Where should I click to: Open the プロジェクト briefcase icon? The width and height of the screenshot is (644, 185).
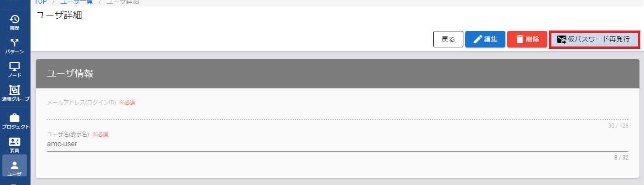[x=15, y=118]
